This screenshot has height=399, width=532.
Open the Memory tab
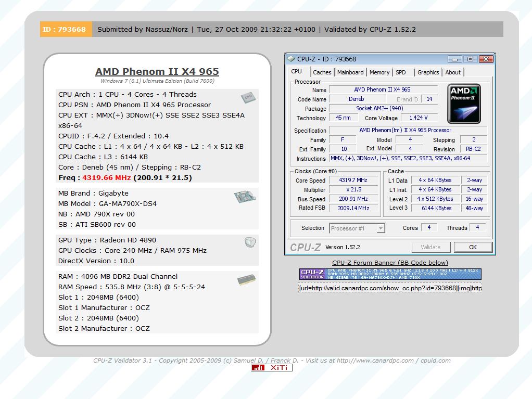[379, 72]
